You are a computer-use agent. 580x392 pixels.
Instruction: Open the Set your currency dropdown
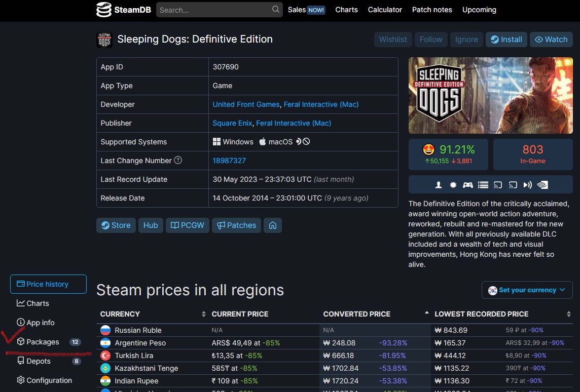pyautogui.click(x=527, y=290)
